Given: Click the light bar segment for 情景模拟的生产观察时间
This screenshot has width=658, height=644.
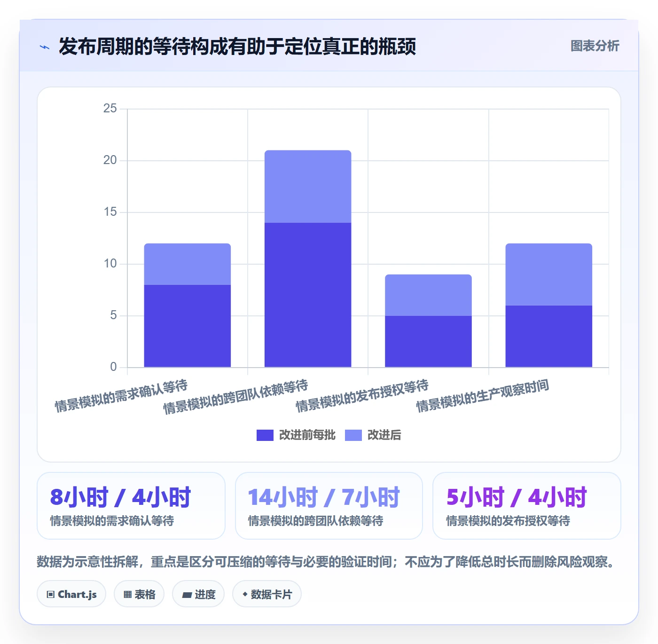Looking at the screenshot, I should pos(549,275).
